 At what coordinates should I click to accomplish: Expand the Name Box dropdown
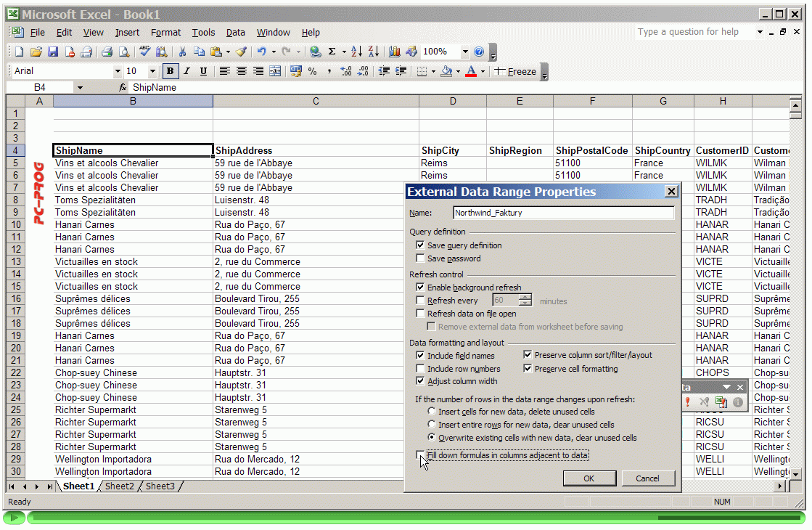pos(80,88)
